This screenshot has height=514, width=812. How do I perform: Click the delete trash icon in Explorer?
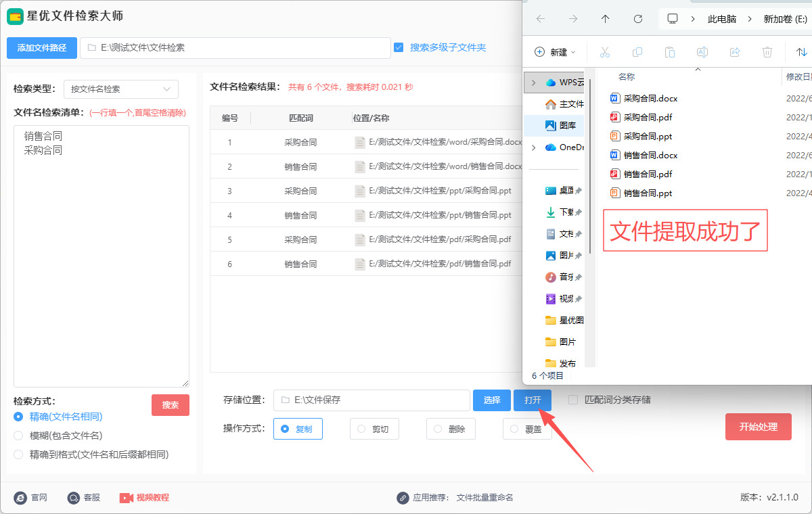tap(767, 52)
